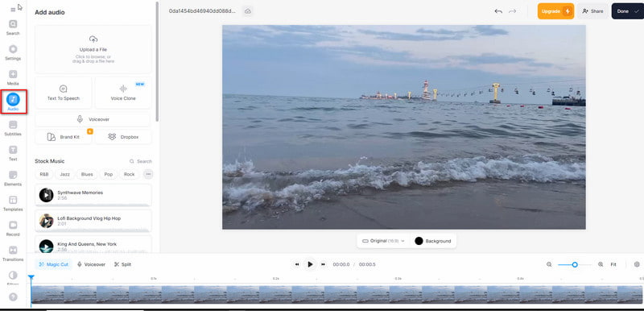Viewport: 644px width, 311px height.
Task: Open the Record panel
Action: click(13, 228)
